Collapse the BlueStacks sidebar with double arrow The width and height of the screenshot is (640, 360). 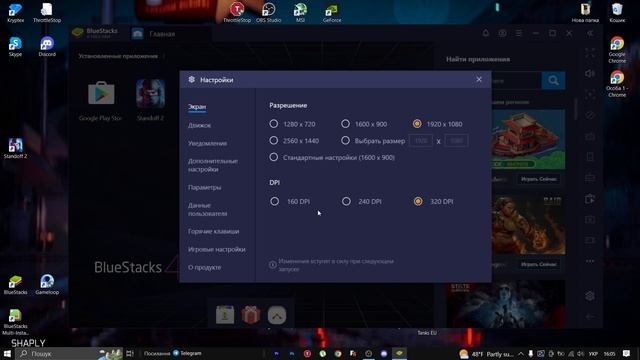pos(590,33)
